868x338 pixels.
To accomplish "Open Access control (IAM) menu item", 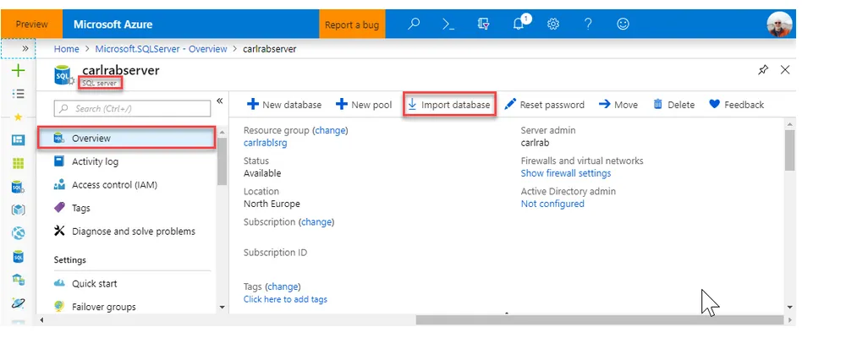I will pyautogui.click(x=114, y=185).
